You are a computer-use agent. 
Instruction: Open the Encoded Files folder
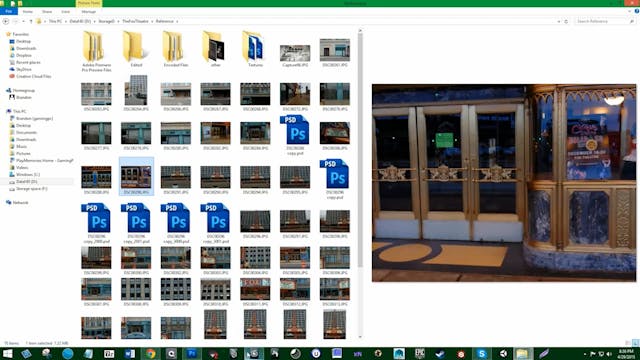[x=176, y=49]
